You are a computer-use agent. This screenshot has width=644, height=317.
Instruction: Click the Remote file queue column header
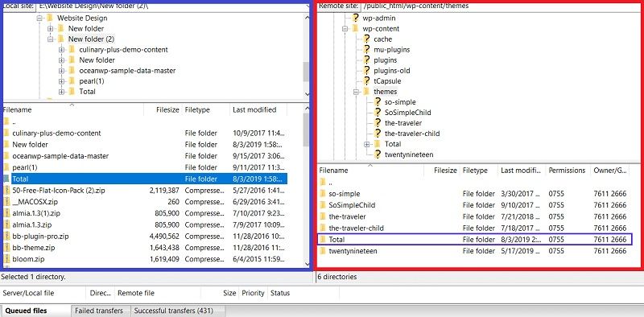(158, 293)
